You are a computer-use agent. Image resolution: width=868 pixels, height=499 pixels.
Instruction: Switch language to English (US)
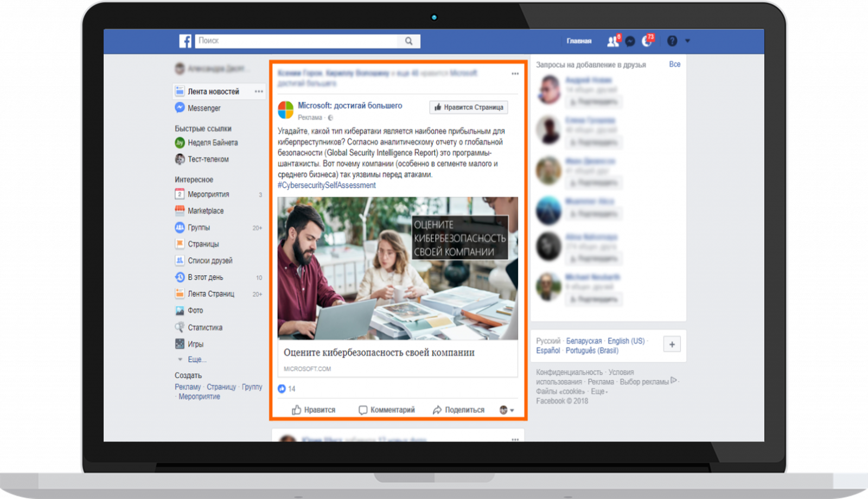(x=626, y=341)
